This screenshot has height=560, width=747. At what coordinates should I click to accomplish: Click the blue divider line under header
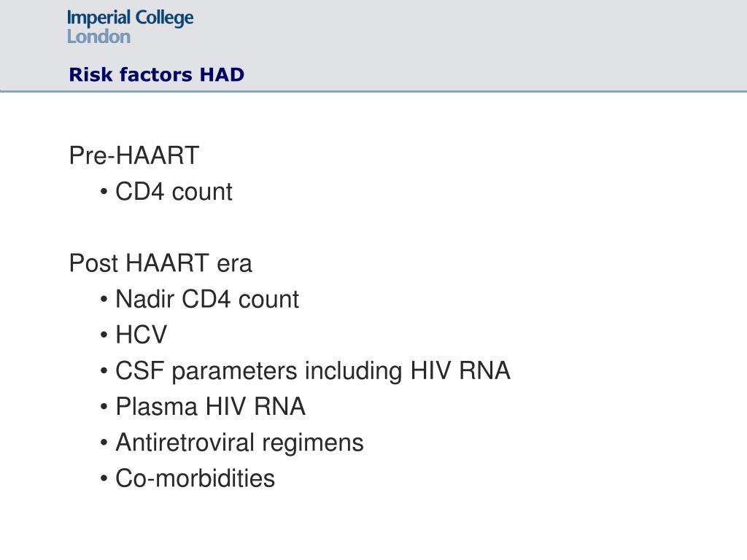(x=373, y=91)
